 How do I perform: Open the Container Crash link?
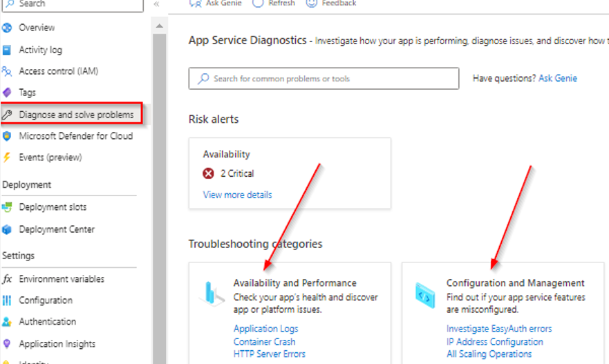[265, 342]
